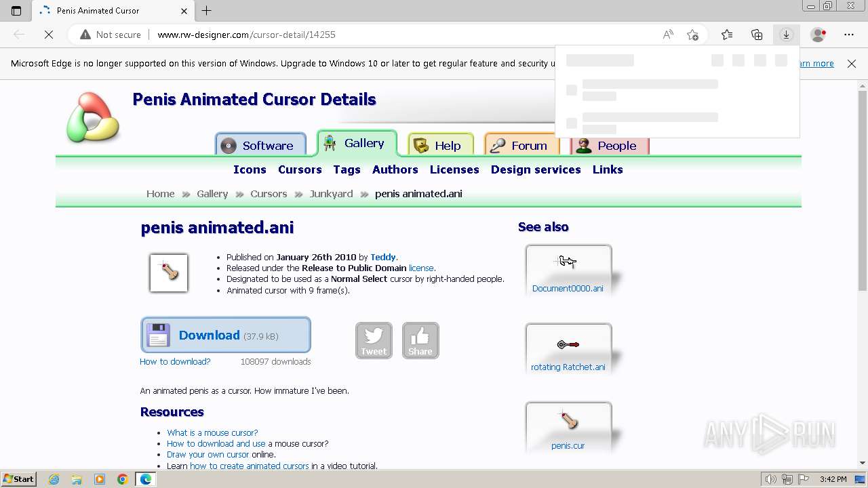Screen dimensions: 868x488
Task: Go to the Forum tab
Action: point(522,145)
